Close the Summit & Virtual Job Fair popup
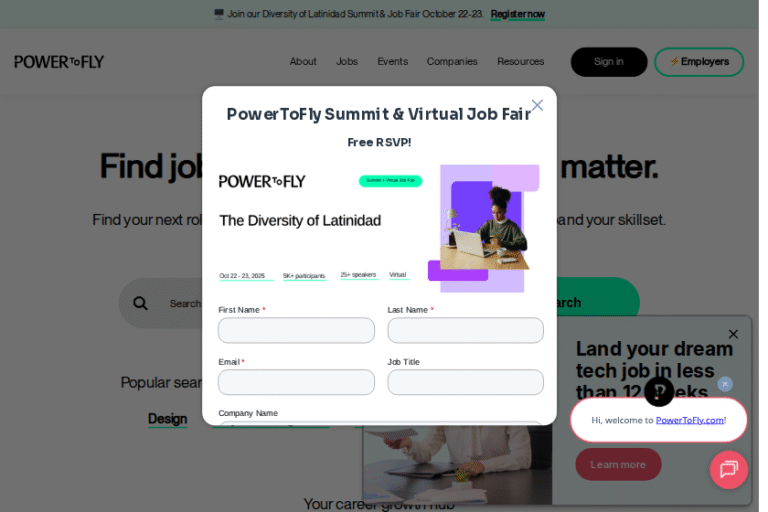 (x=537, y=105)
